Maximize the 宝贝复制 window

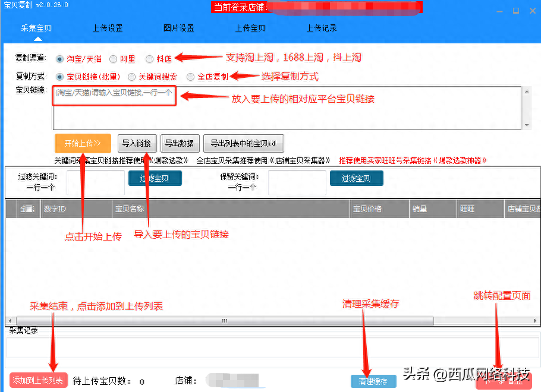point(515,11)
